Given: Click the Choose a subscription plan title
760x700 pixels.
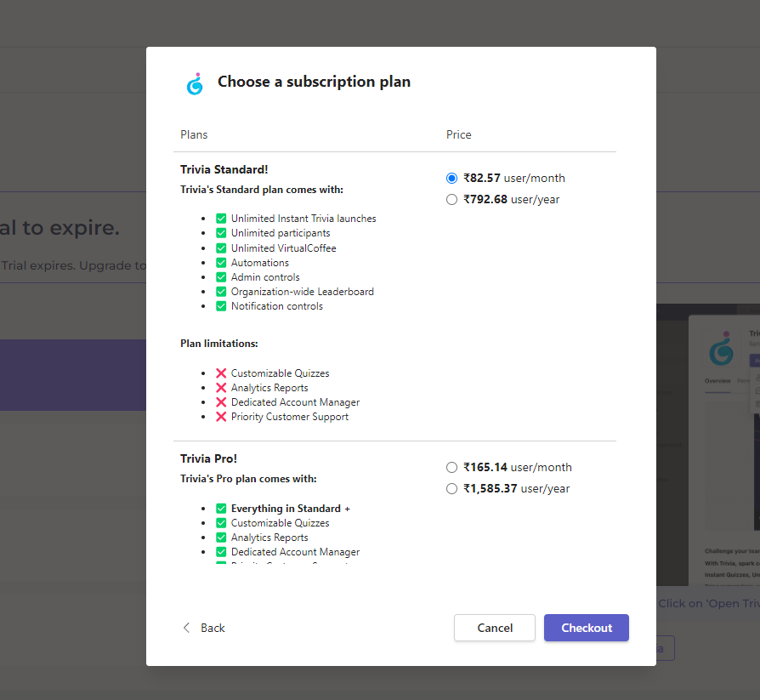Looking at the screenshot, I should [314, 82].
